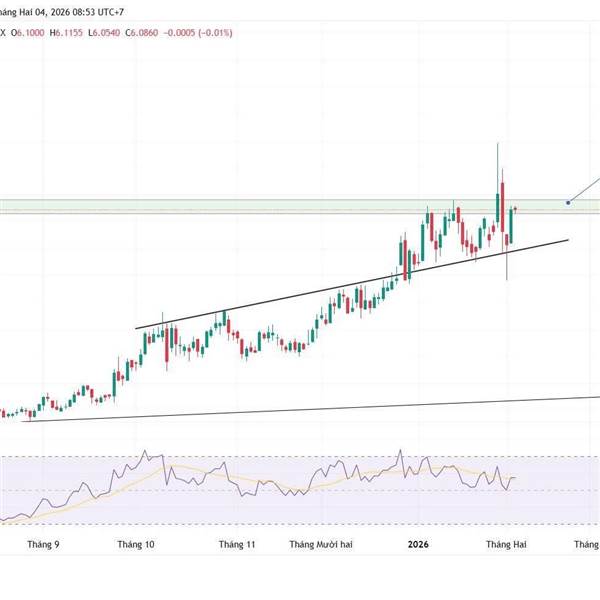Click the open price value O6.1000
The width and height of the screenshot is (600, 600).
coord(28,33)
